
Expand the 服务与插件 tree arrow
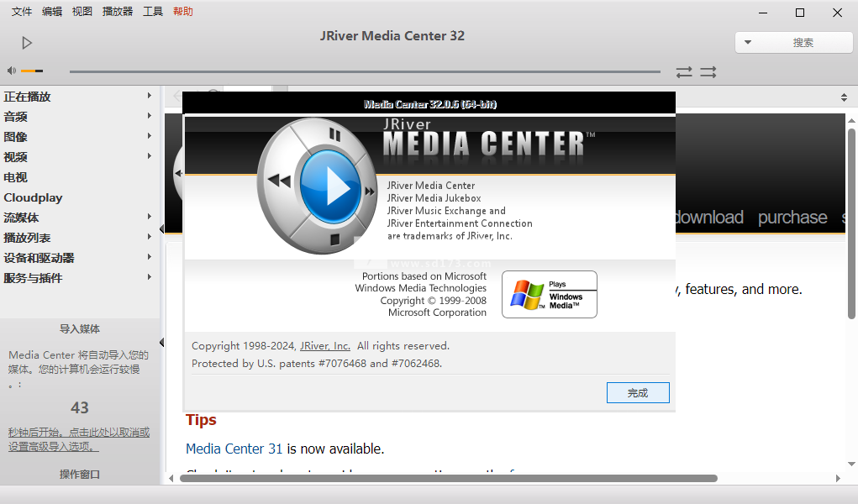point(150,277)
